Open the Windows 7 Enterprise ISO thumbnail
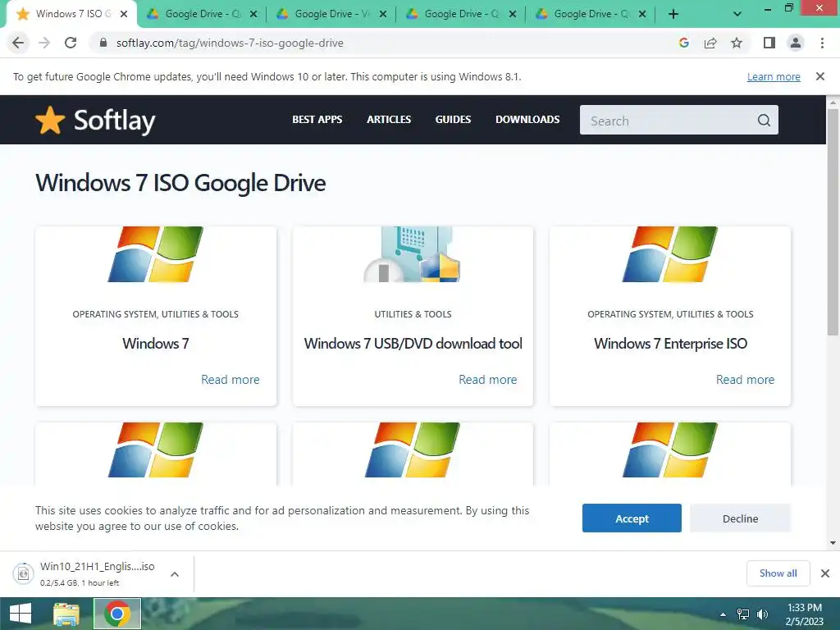 [670, 254]
